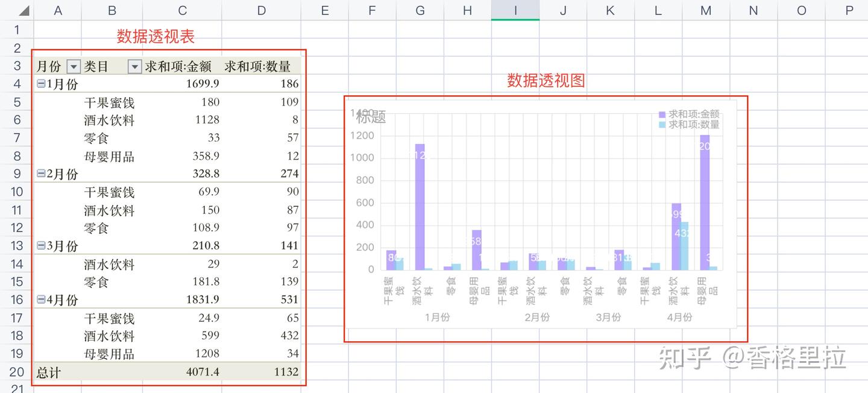Select column A header
Viewport: 868px width, 393px height.
pos(58,10)
